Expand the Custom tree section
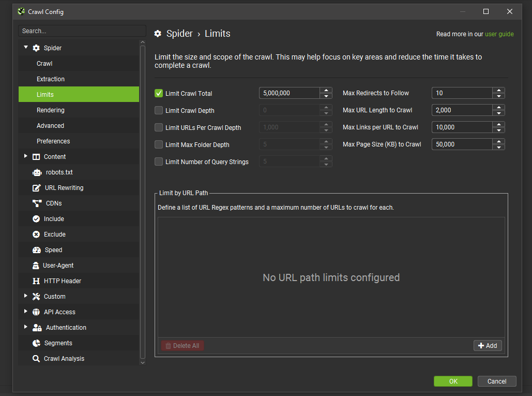532x396 pixels. click(26, 296)
